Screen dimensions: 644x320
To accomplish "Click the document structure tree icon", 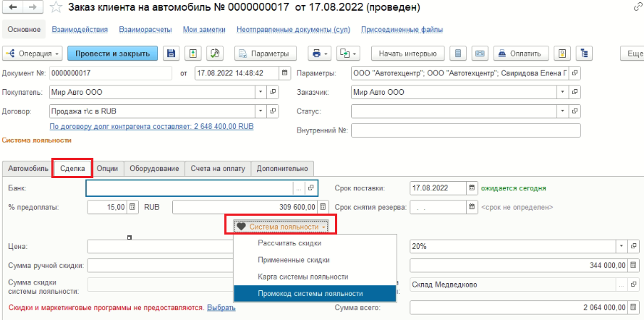I will [x=582, y=54].
